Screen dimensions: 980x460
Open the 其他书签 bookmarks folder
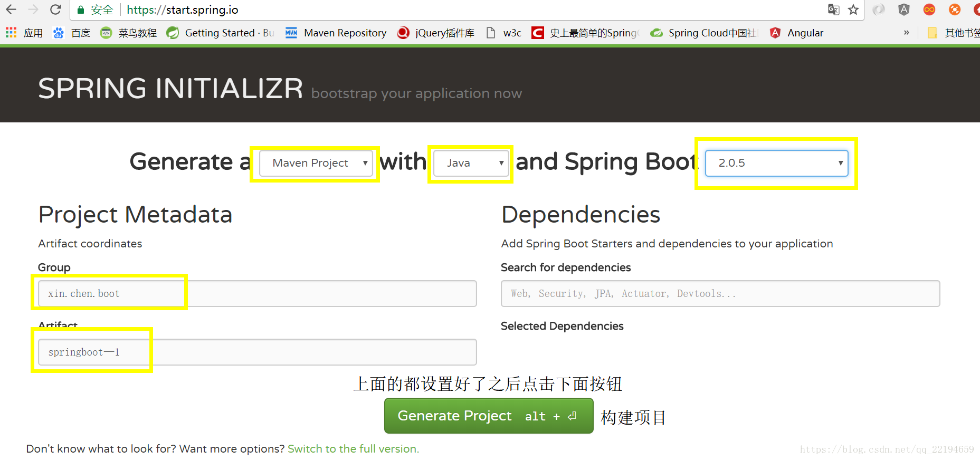(954, 33)
